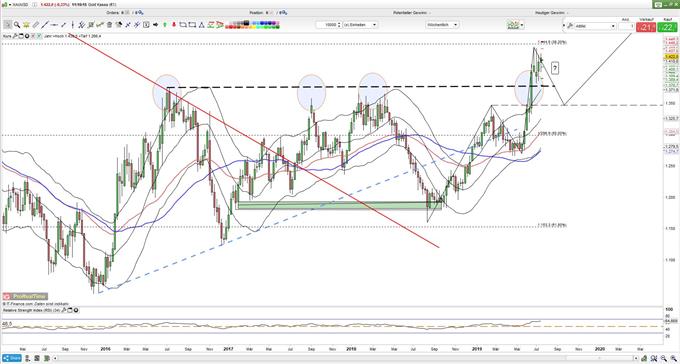
Task: Click the Share button at bottom left
Action: 11,358
